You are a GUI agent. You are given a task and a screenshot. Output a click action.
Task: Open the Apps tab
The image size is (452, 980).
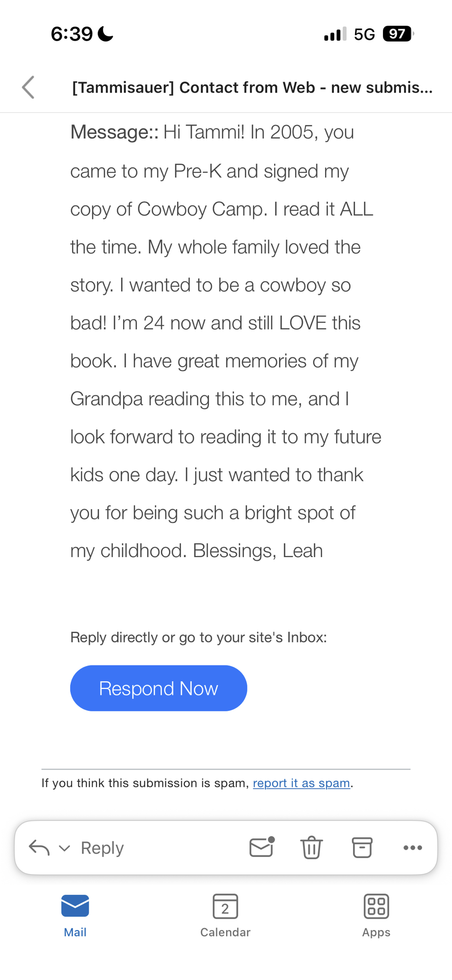(376, 915)
